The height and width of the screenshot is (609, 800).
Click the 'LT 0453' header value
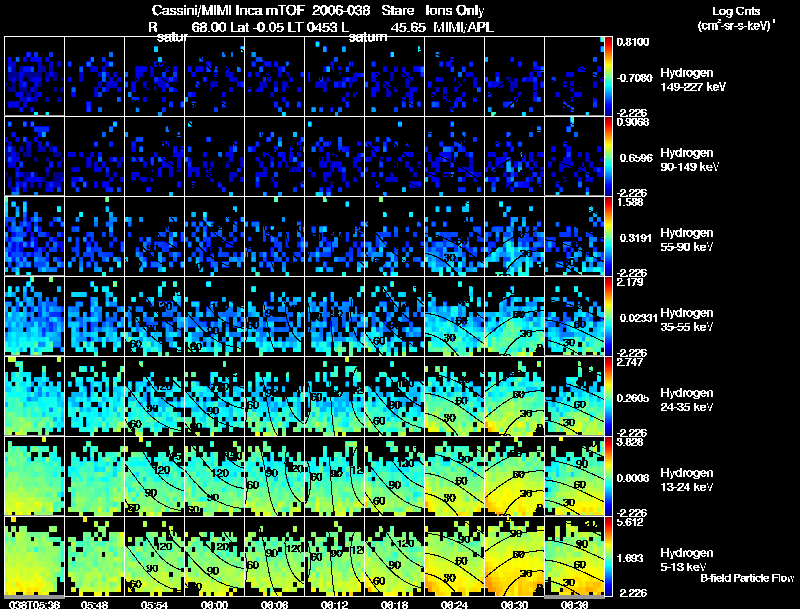click(313, 28)
